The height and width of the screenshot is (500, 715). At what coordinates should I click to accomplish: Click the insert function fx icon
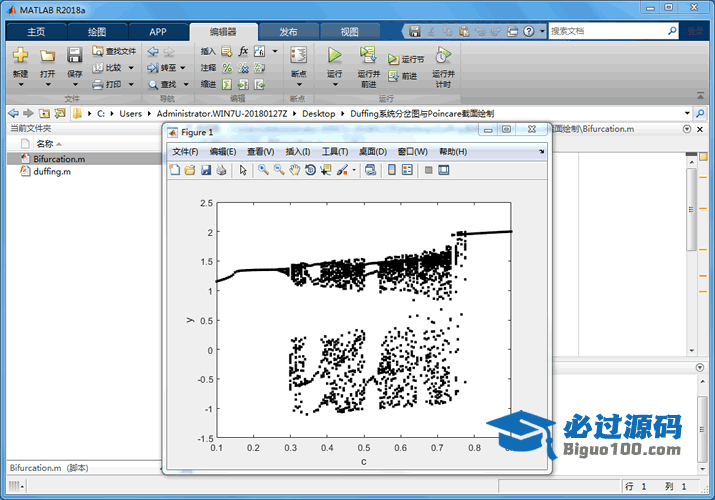[x=243, y=51]
